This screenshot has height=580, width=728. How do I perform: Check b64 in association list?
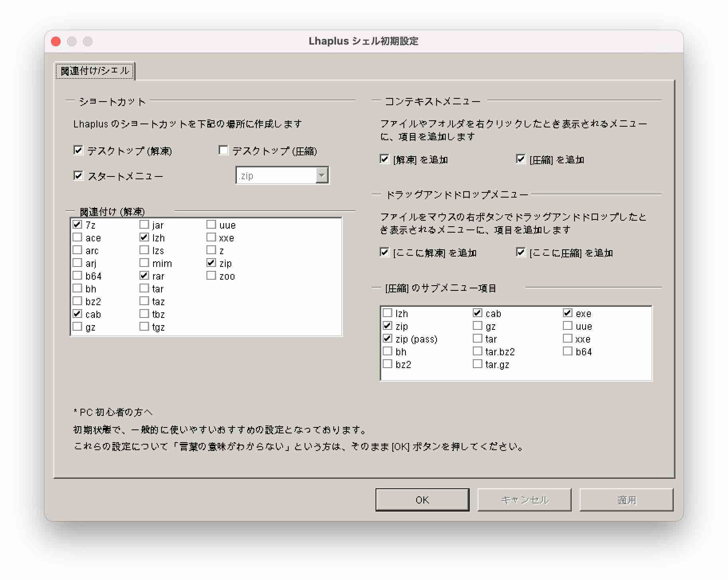click(x=77, y=276)
